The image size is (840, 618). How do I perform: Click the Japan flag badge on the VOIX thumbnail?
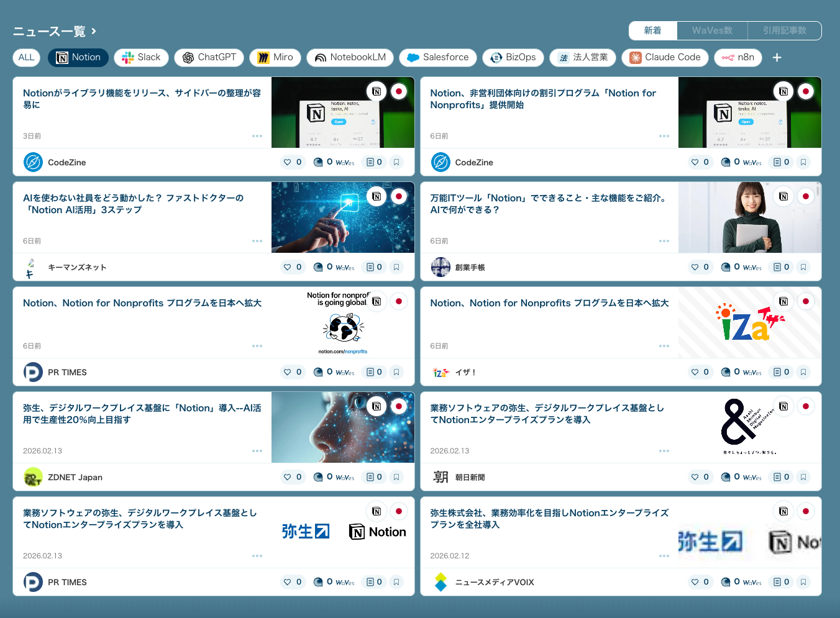tap(806, 511)
